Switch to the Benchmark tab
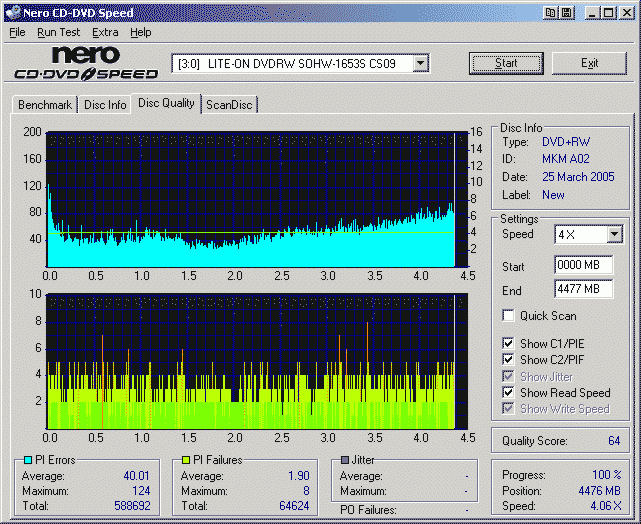Screen dimensions: 641x524 45,105
